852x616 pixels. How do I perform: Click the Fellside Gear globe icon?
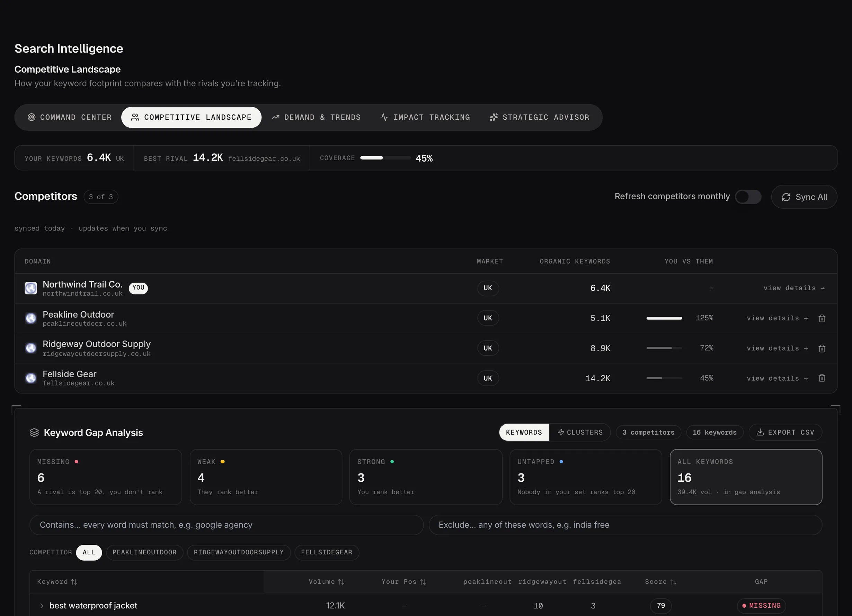coord(31,378)
